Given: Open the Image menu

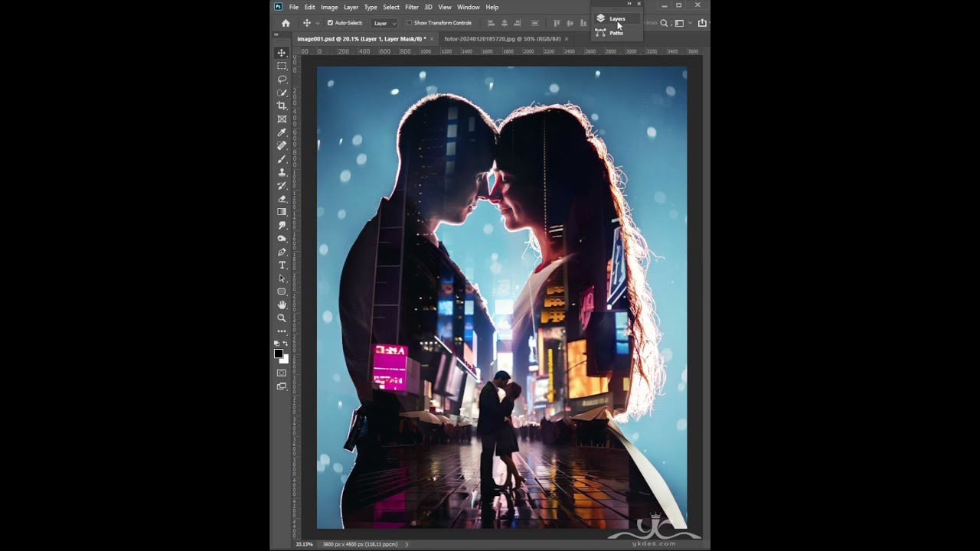Looking at the screenshot, I should tap(329, 7).
